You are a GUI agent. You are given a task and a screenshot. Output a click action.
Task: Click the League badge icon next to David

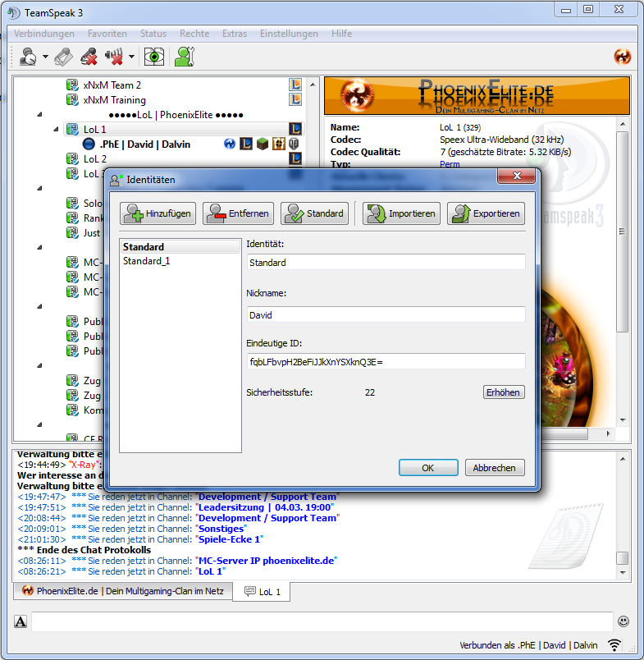(x=245, y=144)
